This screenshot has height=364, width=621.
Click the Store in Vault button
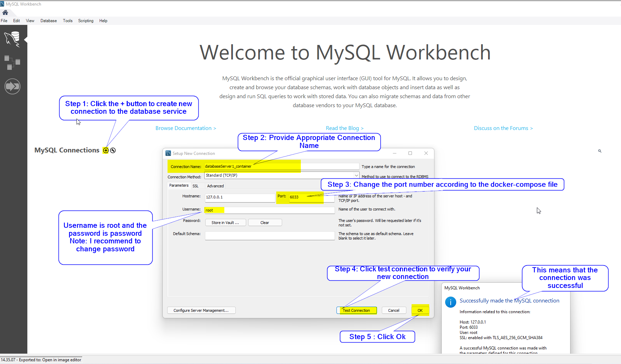click(x=225, y=223)
